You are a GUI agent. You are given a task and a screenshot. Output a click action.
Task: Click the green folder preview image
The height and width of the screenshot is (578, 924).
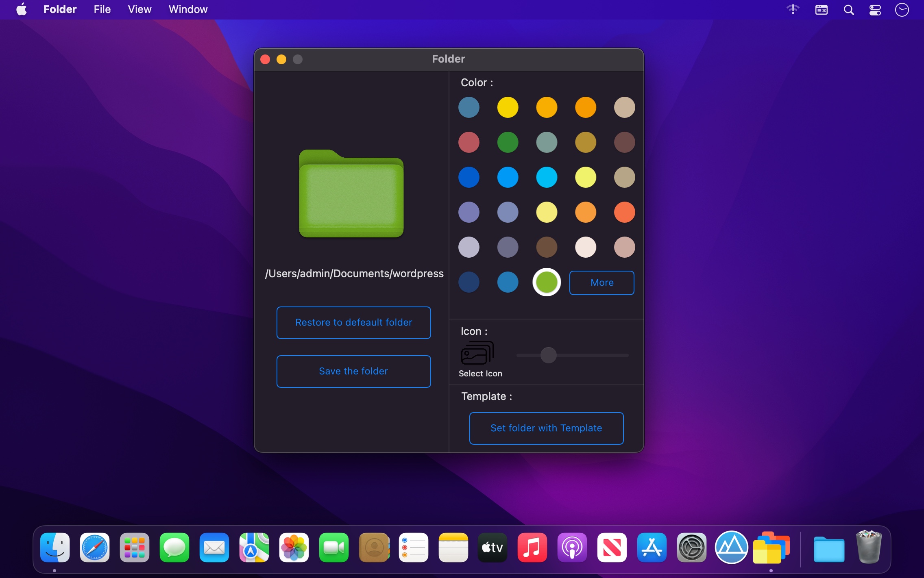(351, 195)
